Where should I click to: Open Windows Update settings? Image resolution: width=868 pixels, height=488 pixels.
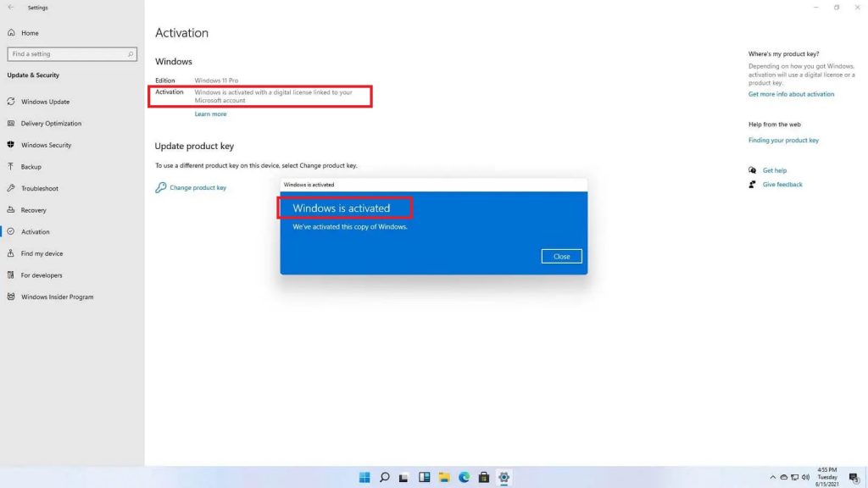pos(45,102)
